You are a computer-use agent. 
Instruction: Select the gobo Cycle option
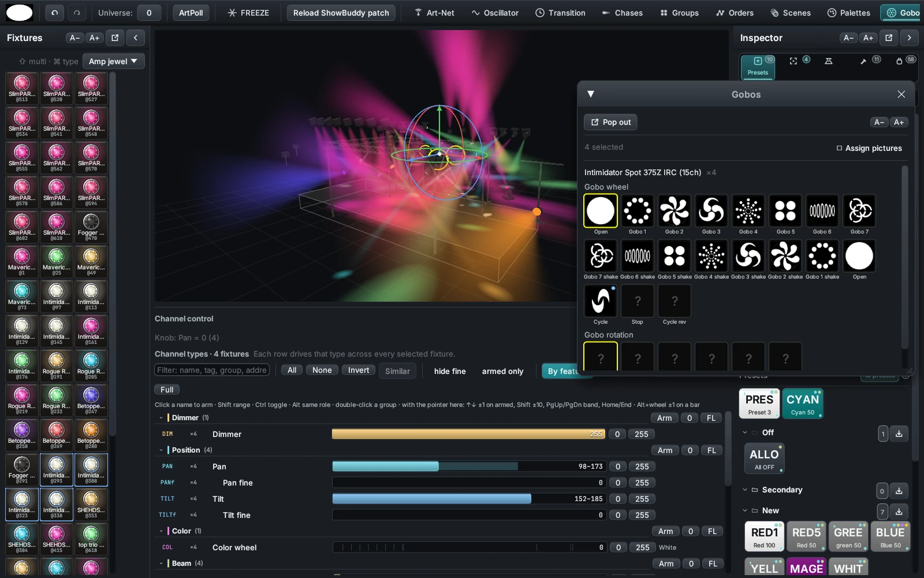[601, 301]
